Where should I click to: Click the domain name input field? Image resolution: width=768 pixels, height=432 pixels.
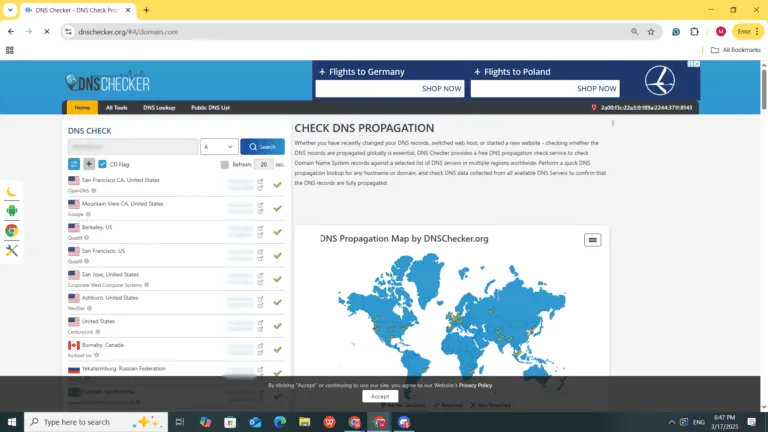click(x=132, y=146)
